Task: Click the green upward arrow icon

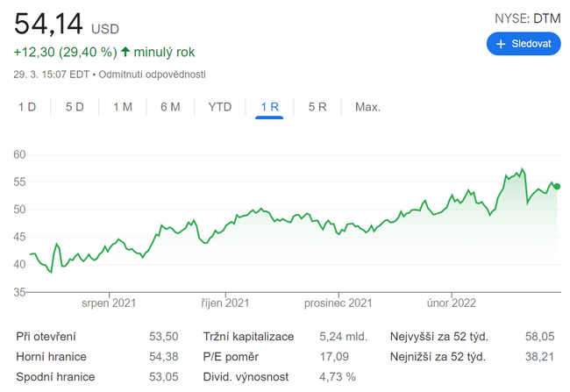Action: point(125,52)
